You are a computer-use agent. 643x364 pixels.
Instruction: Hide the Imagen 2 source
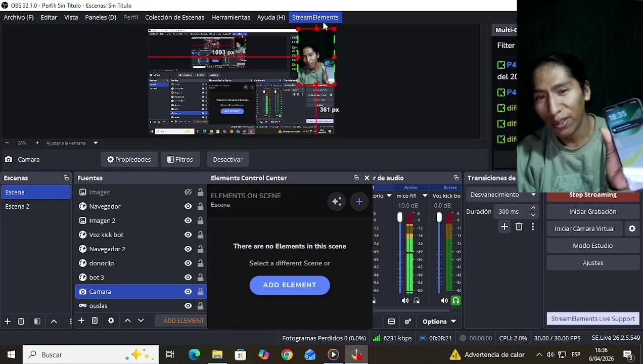[x=188, y=220]
